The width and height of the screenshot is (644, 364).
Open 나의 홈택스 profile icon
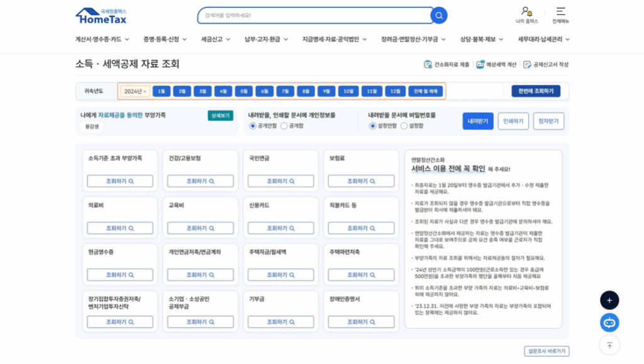click(526, 13)
